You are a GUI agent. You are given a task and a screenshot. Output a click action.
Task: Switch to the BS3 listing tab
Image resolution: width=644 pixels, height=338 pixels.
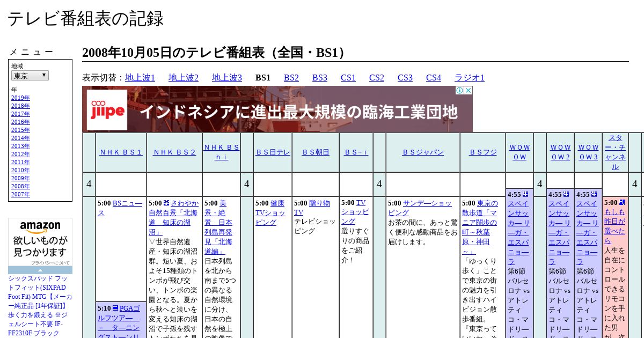[x=320, y=77]
